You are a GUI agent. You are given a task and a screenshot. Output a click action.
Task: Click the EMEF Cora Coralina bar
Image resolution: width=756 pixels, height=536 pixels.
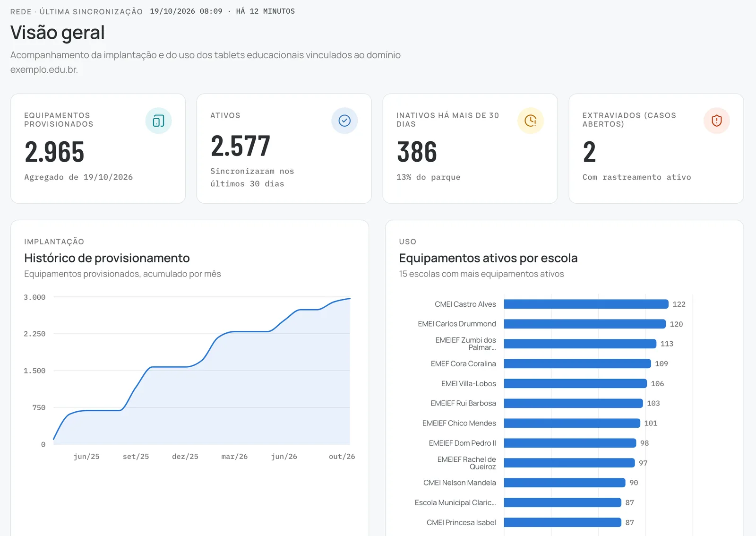(x=577, y=363)
